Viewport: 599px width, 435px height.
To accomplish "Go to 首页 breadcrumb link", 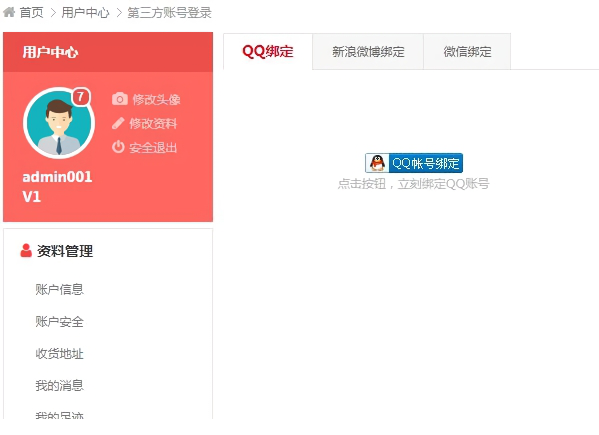I will (31, 13).
